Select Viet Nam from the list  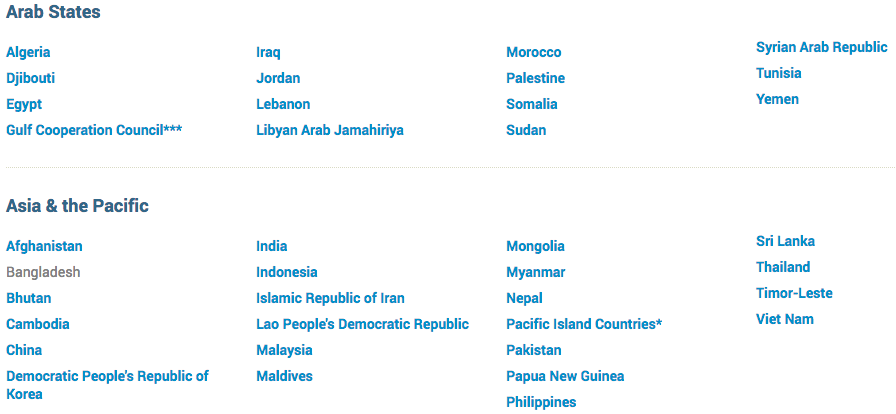pos(785,319)
